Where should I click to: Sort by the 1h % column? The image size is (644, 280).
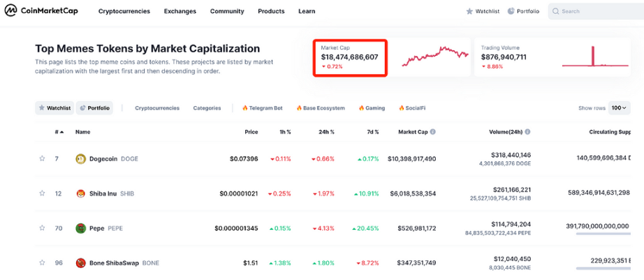pyautogui.click(x=284, y=132)
